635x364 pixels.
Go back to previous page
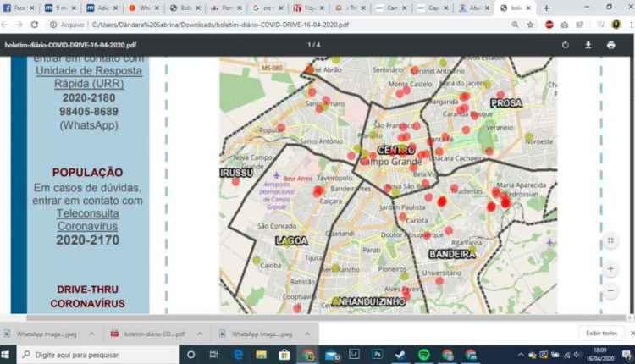coord(4,25)
